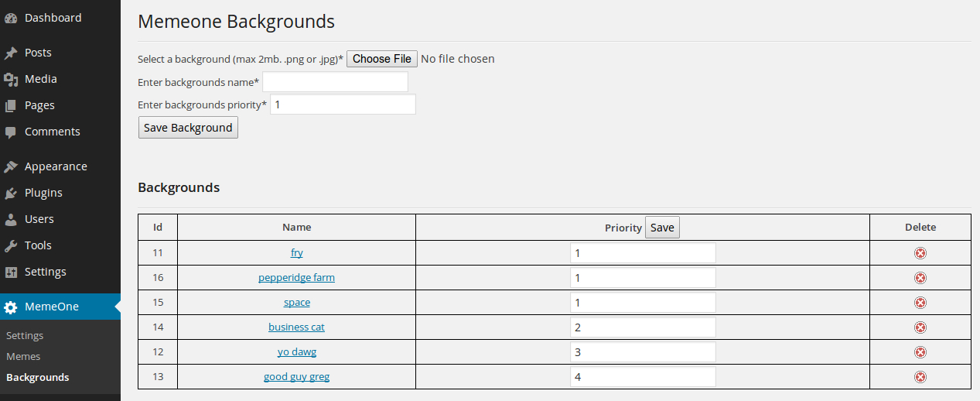The height and width of the screenshot is (401, 980).
Task: Open the Appearance menu
Action: pos(55,166)
